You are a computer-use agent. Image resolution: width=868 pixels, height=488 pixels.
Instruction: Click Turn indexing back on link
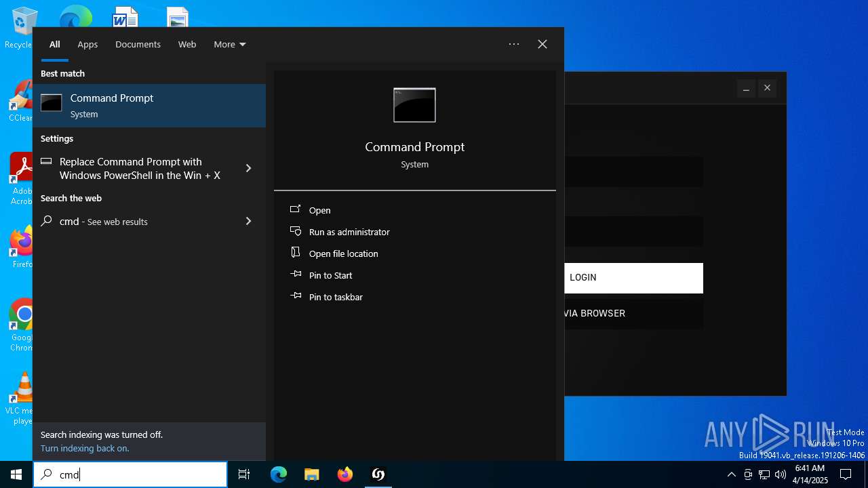[x=85, y=448]
